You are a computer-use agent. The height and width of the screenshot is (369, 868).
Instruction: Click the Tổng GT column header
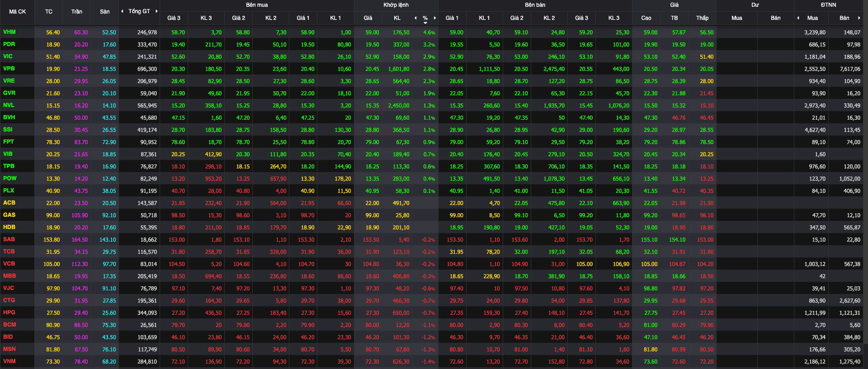(139, 11)
